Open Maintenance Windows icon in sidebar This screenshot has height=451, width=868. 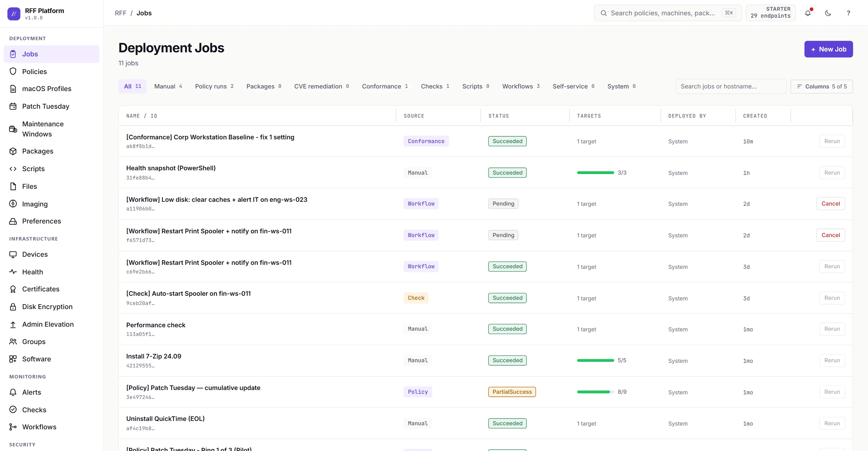(x=13, y=129)
